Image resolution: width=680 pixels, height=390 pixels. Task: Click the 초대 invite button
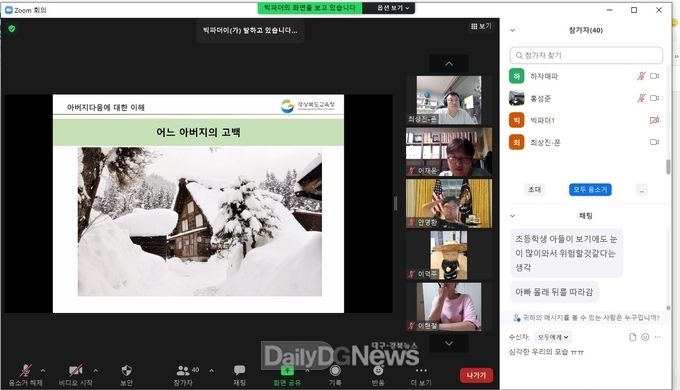(x=534, y=190)
